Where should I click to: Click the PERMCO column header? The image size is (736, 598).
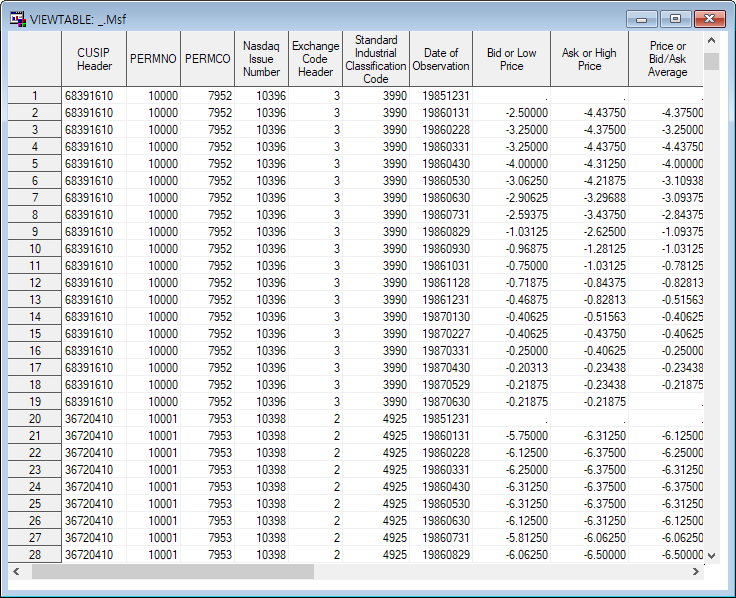click(208, 59)
